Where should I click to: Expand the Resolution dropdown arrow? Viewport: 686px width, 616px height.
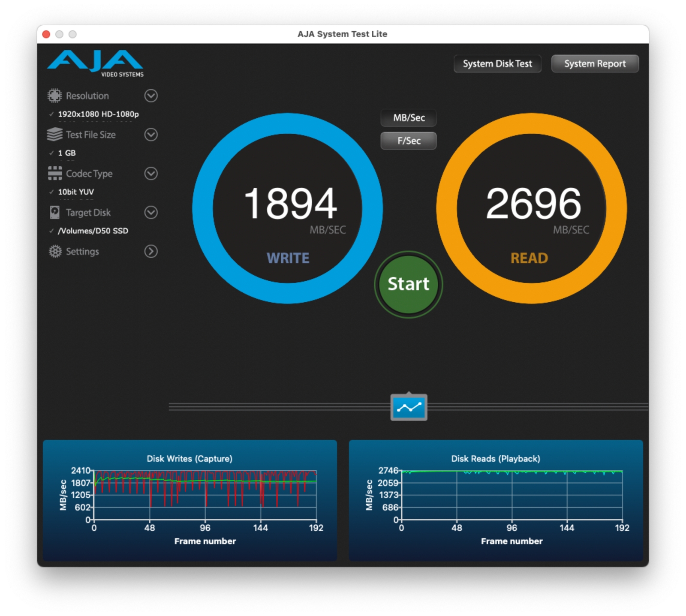151,96
